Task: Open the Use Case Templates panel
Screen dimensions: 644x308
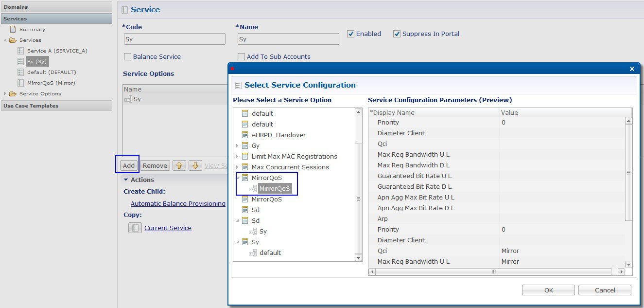Action: click(56, 106)
